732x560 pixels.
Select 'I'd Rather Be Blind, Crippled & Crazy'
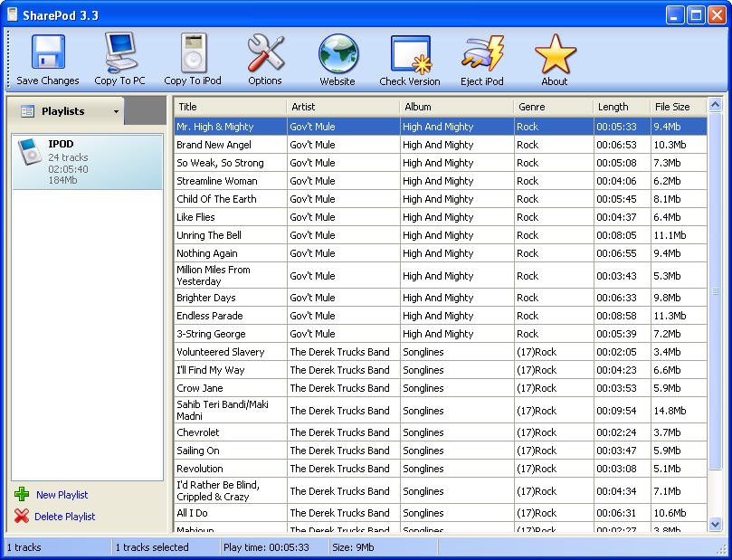pos(441,491)
